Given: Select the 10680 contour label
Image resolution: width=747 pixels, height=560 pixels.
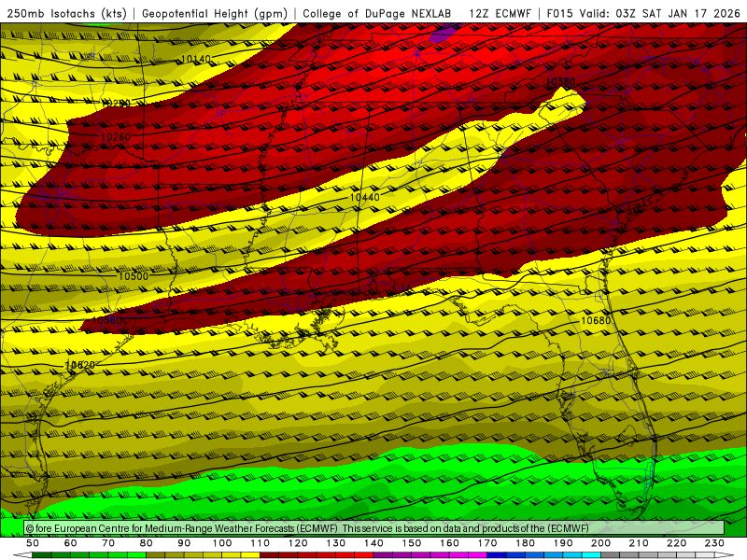Looking at the screenshot, I should [596, 320].
